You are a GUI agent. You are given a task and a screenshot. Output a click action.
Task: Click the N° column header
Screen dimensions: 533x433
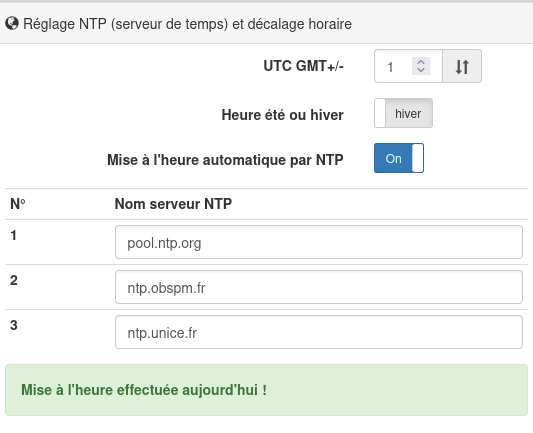coord(18,204)
